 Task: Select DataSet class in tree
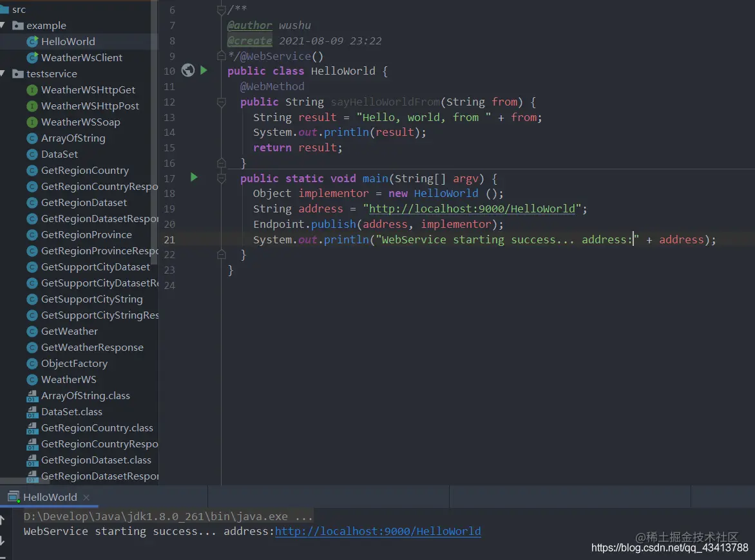[x=59, y=154]
